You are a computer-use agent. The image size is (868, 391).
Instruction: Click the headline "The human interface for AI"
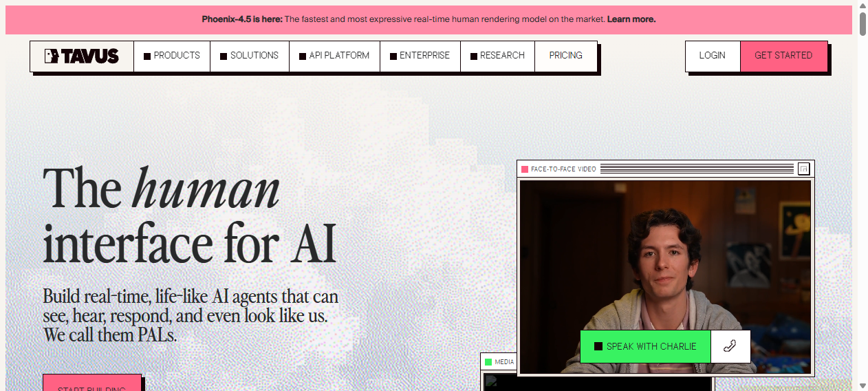pos(190,215)
